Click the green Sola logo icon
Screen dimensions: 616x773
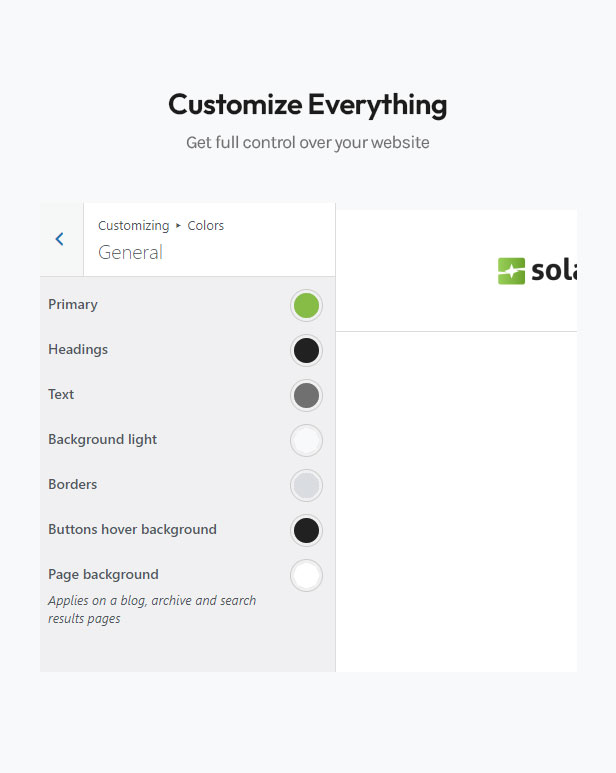click(511, 271)
